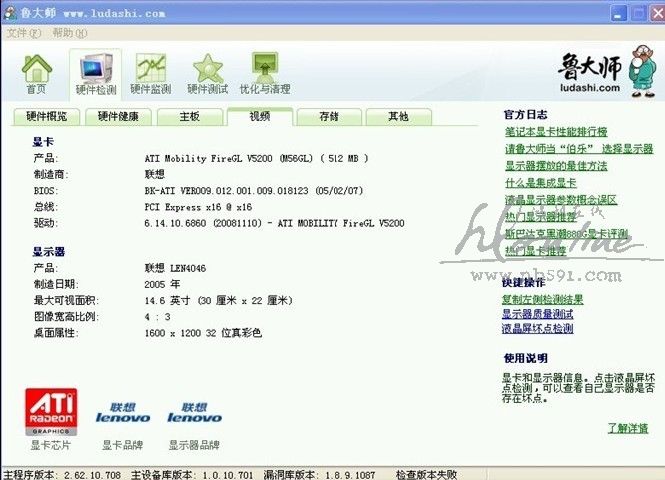
Task: Click the 显示器品牌 caption
Action: (x=194, y=445)
